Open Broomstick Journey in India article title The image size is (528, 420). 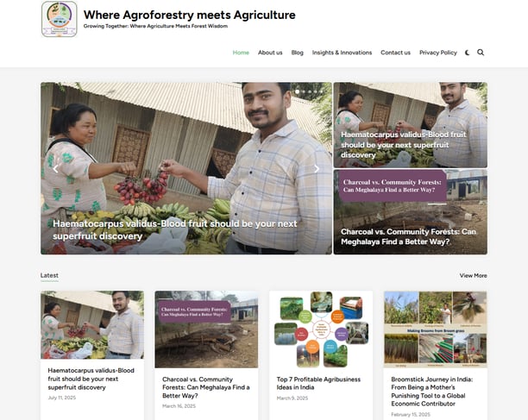(x=431, y=392)
